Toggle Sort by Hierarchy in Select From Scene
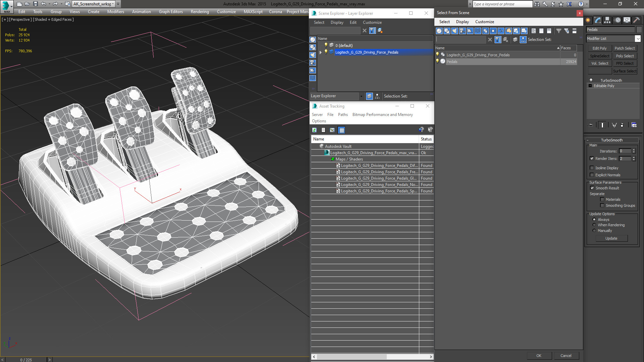Image resolution: width=644 pixels, height=362 pixels. pyautogui.click(x=523, y=40)
